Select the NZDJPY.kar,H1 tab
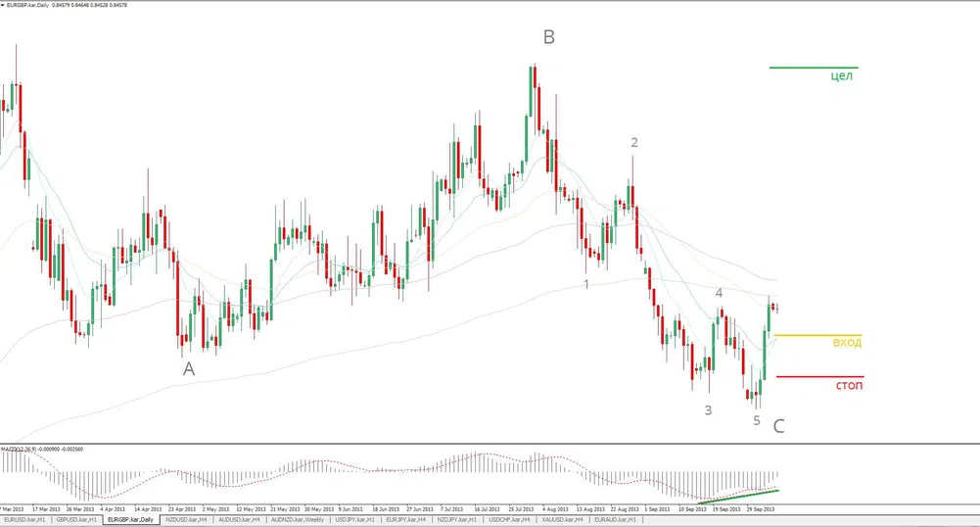 [456, 519]
